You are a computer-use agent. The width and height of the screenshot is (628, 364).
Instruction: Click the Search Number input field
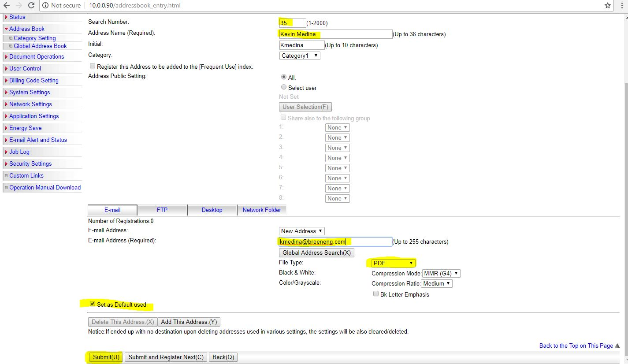(x=292, y=22)
